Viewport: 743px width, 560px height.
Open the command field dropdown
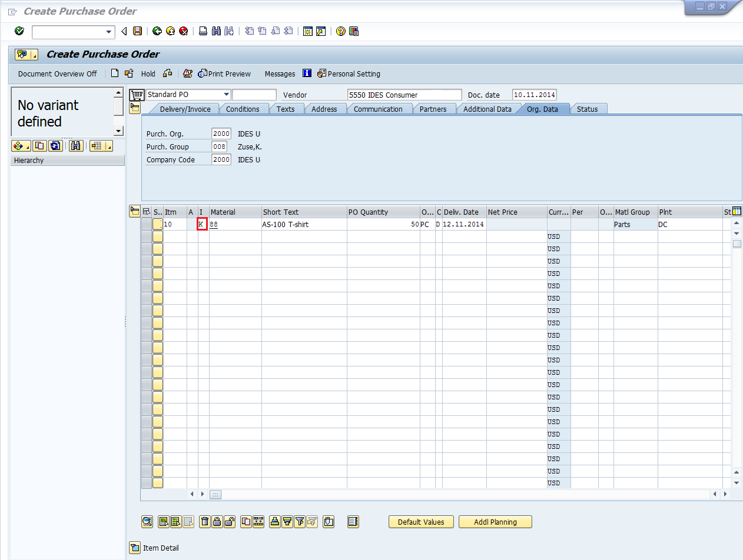pyautogui.click(x=108, y=32)
